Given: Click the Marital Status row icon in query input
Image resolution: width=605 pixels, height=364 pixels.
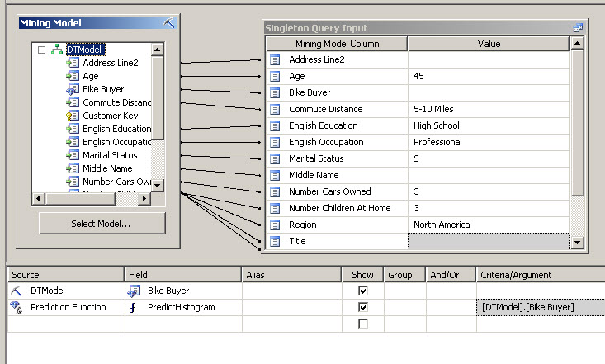Looking at the screenshot, I should click(x=275, y=159).
